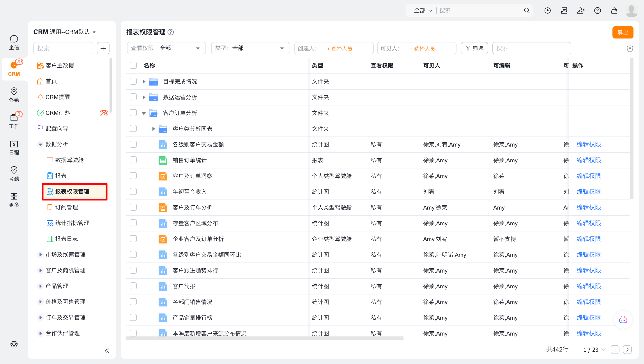Open the AI assistant robot icon
The width and height of the screenshot is (644, 364).
pyautogui.click(x=623, y=320)
